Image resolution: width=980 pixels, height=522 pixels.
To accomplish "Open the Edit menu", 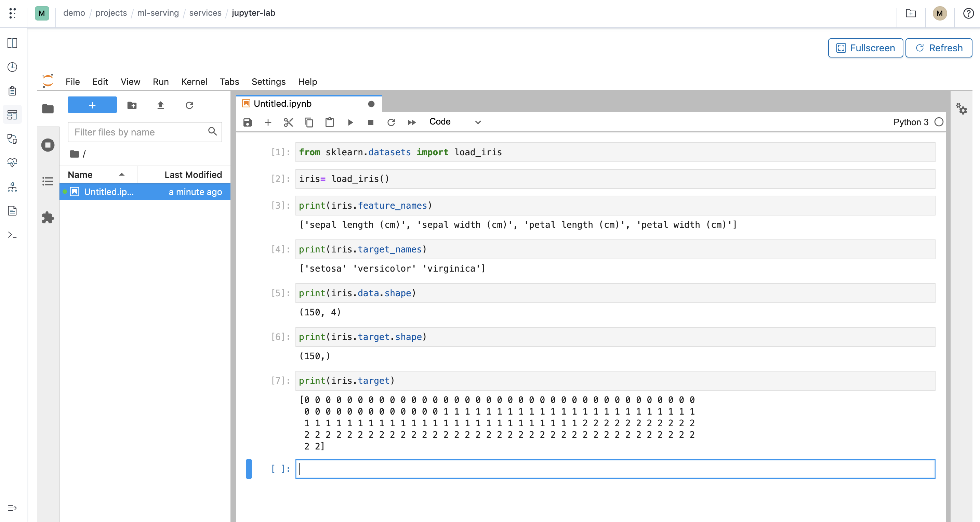I will [x=100, y=82].
